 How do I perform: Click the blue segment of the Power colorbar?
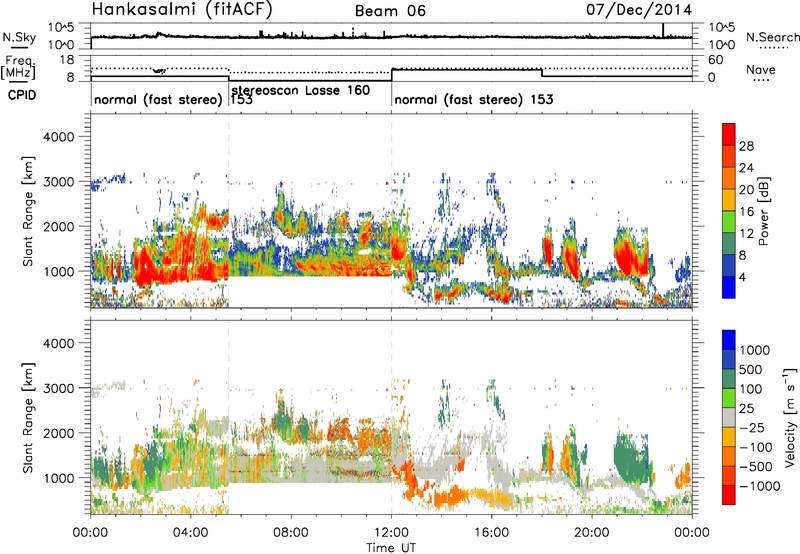729,287
